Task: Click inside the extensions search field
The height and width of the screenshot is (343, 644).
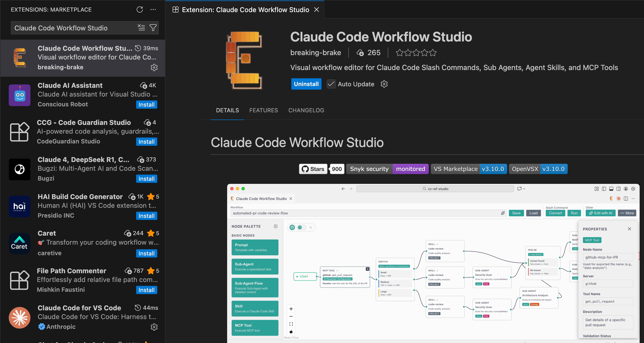Action: pyautogui.click(x=72, y=28)
